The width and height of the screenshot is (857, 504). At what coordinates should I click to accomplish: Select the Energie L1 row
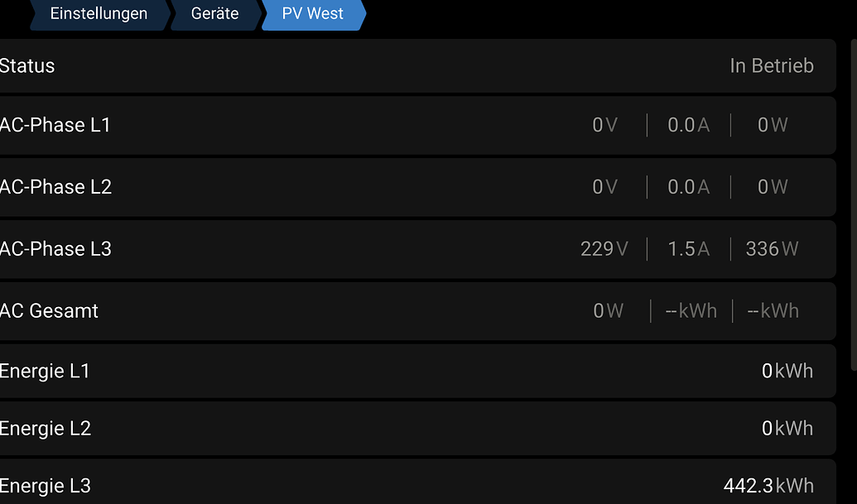414,371
